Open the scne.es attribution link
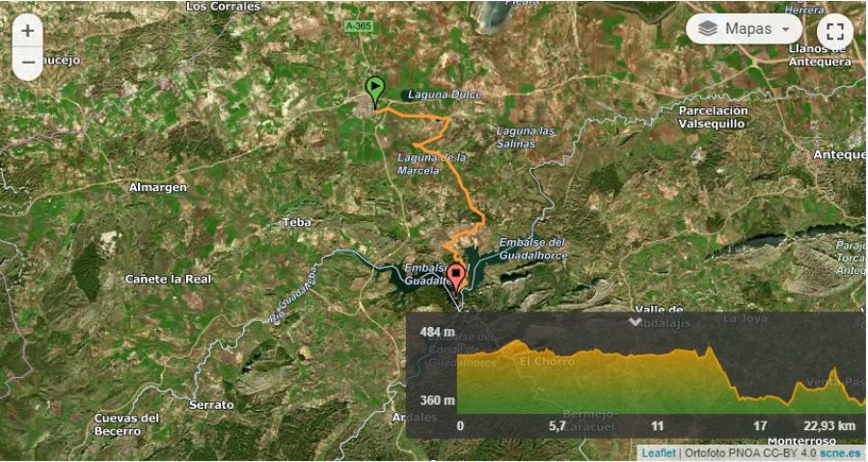Screen dimensions: 868x462 [x=840, y=453]
